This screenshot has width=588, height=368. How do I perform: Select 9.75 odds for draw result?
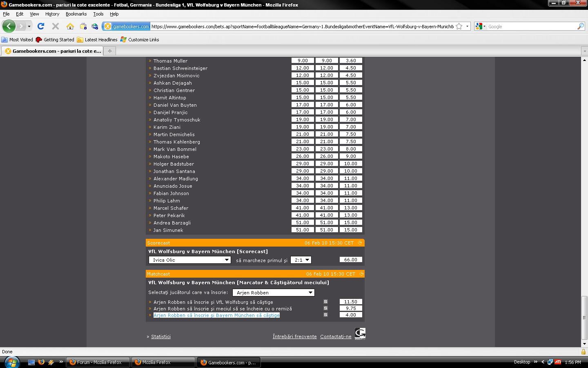[x=351, y=308]
